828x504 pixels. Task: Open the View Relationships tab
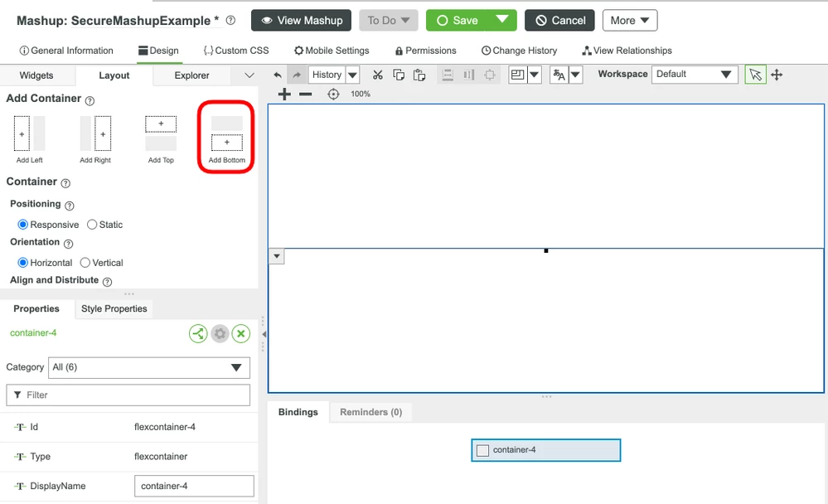click(x=627, y=51)
